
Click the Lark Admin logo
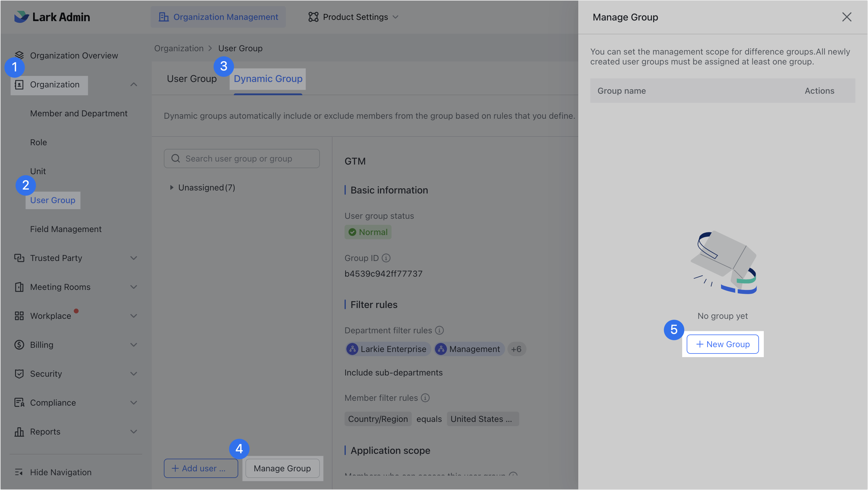tap(52, 17)
